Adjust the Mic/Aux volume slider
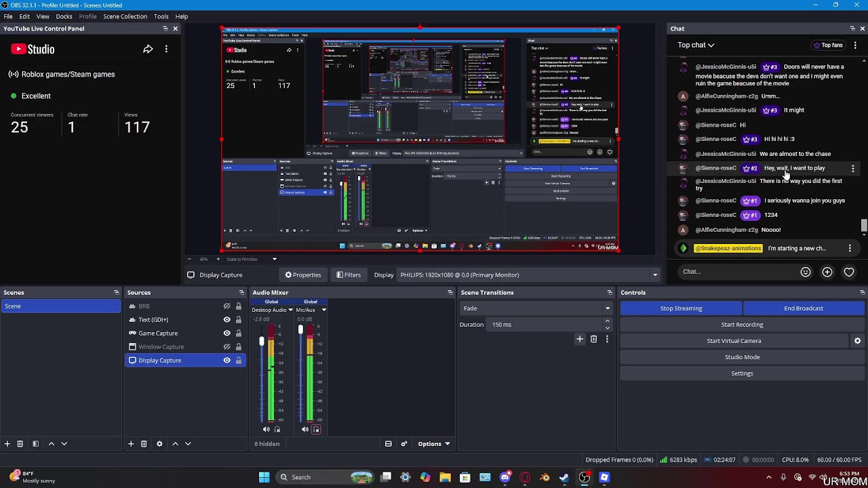This screenshot has height=488, width=868. 300,330
